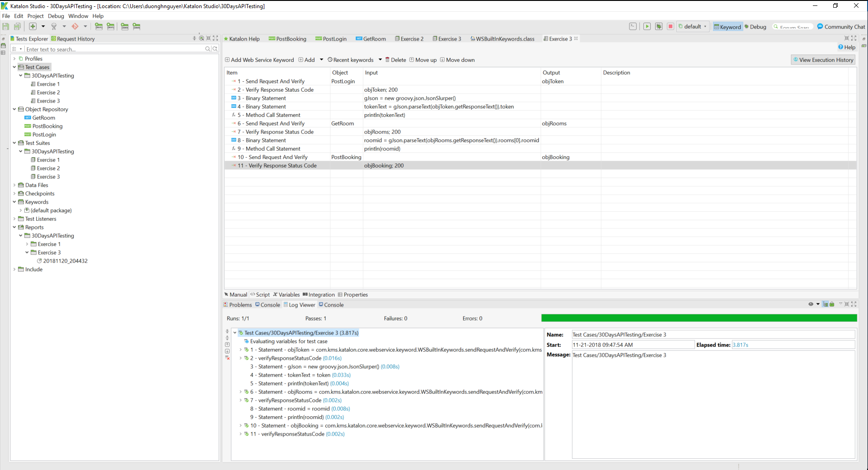The height and width of the screenshot is (470, 868).
Task: Expand the Data Files tree node
Action: click(x=14, y=185)
